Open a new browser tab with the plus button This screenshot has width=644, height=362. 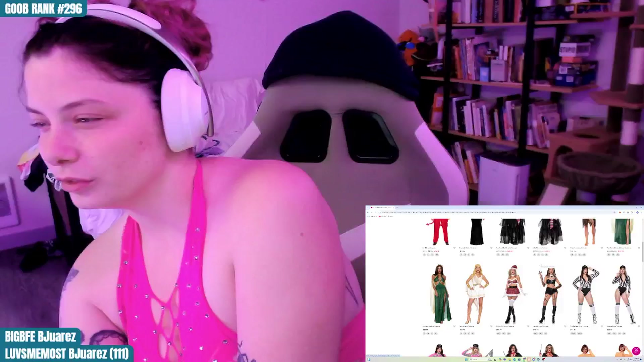397,207
